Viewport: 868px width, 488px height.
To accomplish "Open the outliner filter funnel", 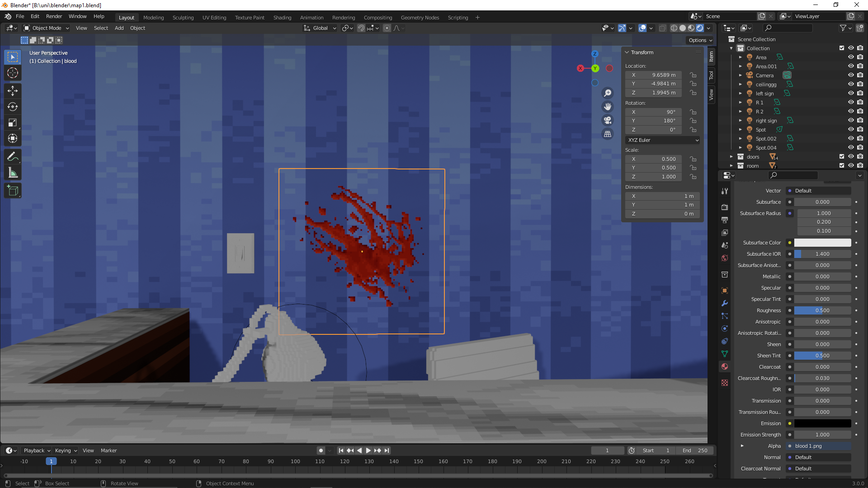I will [x=843, y=28].
